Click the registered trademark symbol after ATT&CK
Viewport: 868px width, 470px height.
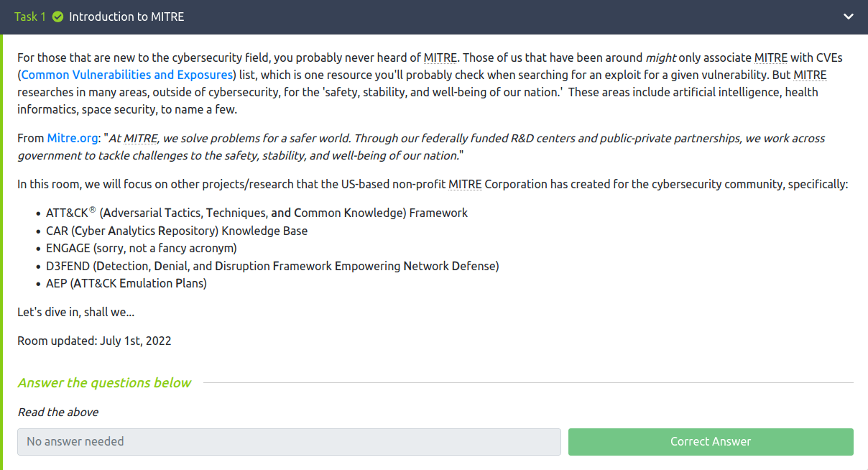point(93,211)
